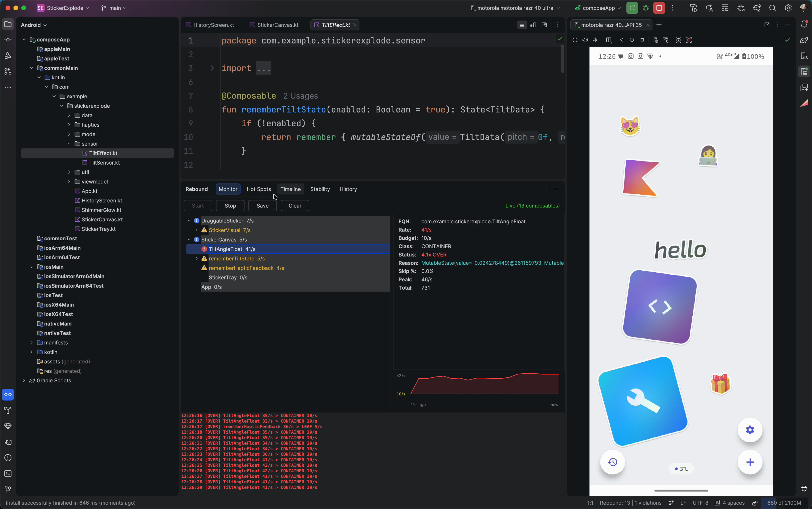
Task: Click the Clear button in Monitor
Action: [x=295, y=206]
